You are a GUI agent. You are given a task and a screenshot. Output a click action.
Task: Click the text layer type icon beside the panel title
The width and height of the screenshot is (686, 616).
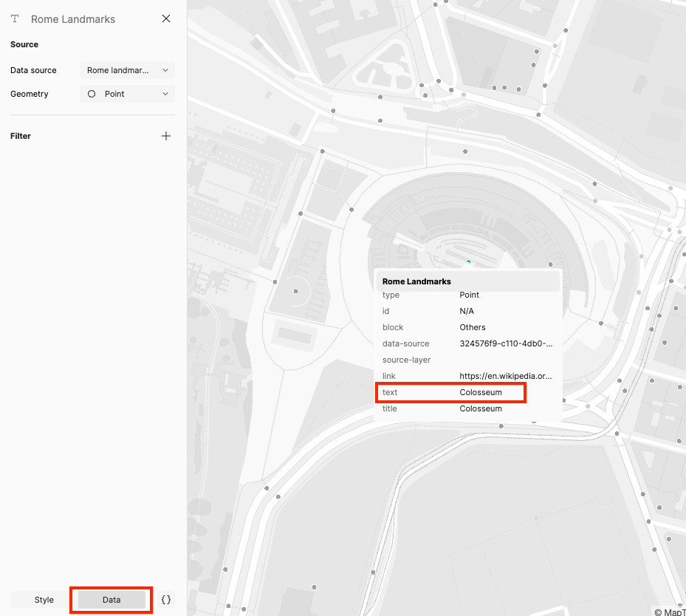coord(15,18)
